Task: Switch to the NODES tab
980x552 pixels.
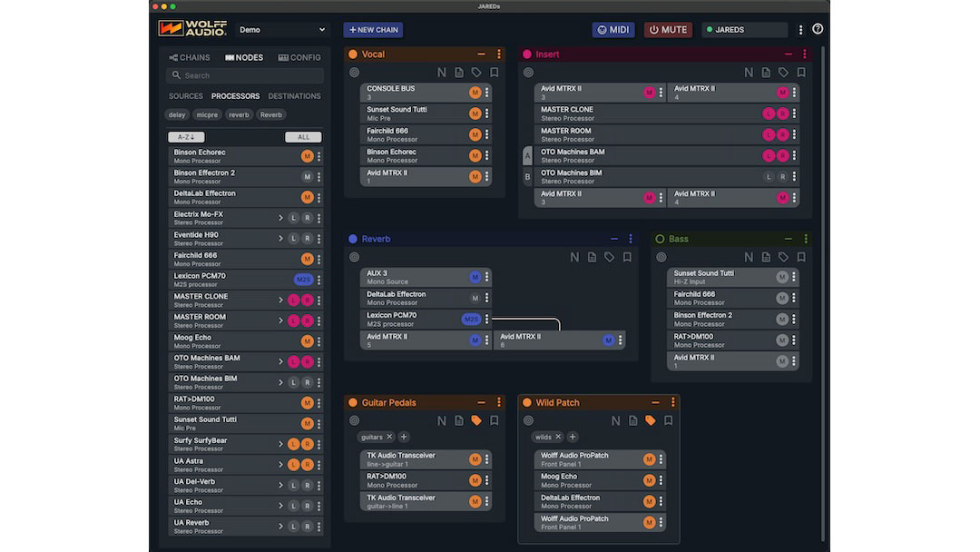Action: [244, 57]
